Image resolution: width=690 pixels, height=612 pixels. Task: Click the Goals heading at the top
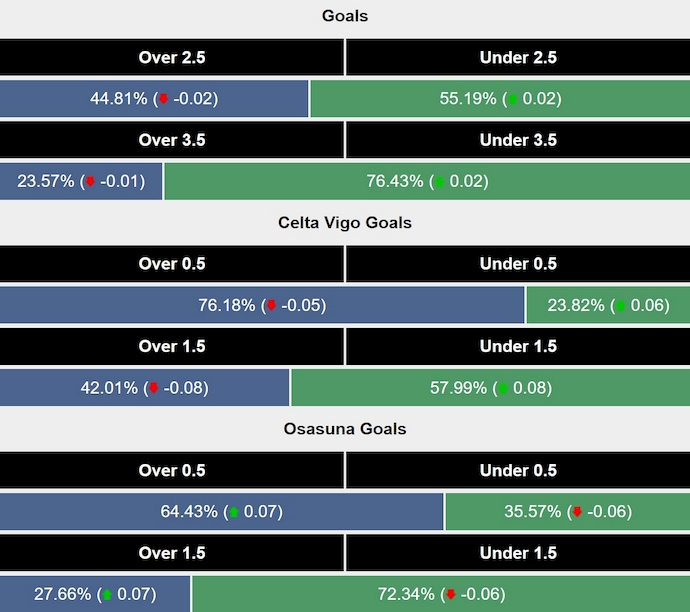[345, 16]
